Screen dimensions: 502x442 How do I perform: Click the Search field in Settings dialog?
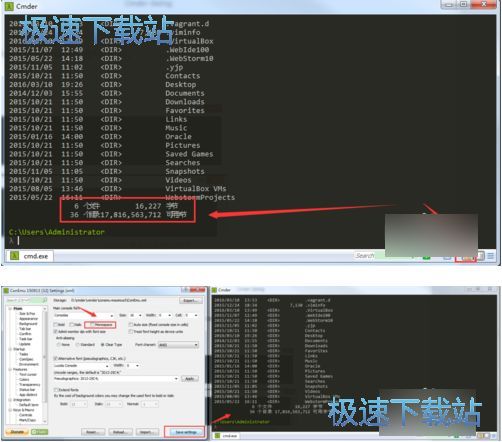click(x=26, y=300)
